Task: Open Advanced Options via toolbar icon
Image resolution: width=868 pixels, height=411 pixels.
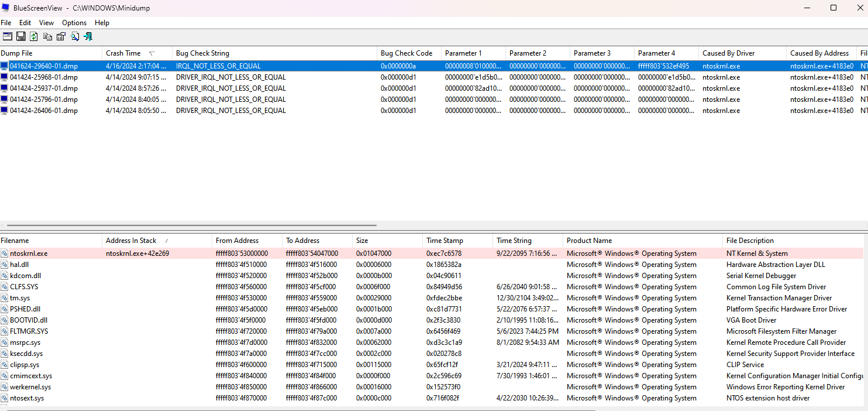Action: click(x=7, y=36)
